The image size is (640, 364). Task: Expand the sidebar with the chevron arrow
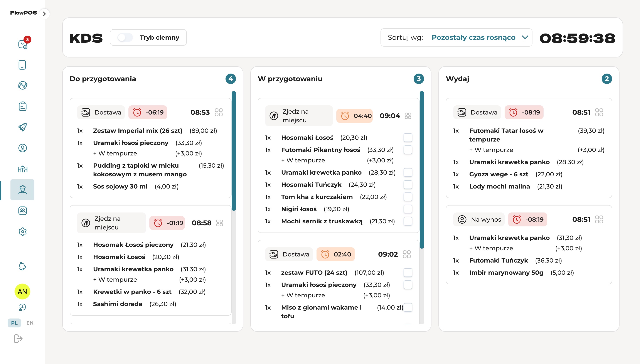click(x=44, y=14)
